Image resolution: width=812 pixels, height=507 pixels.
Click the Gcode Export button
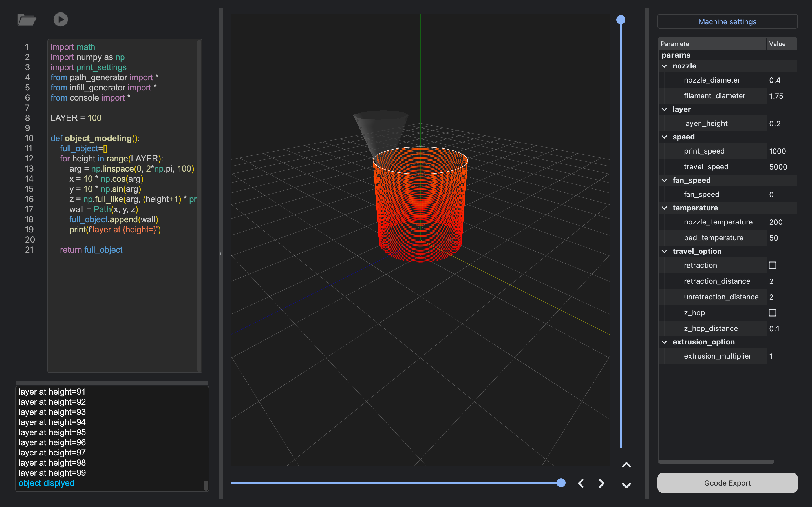727,483
